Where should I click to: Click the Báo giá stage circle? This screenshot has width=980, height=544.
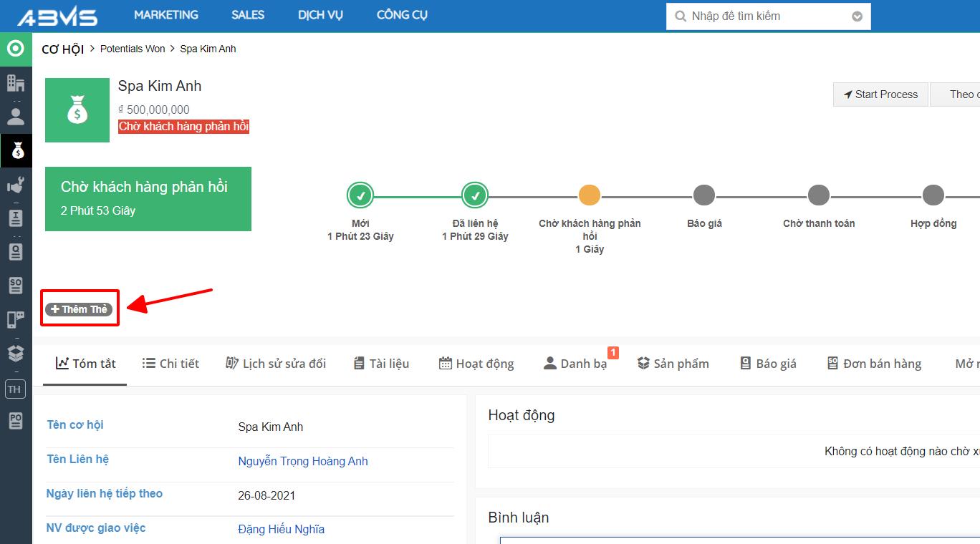pos(704,195)
